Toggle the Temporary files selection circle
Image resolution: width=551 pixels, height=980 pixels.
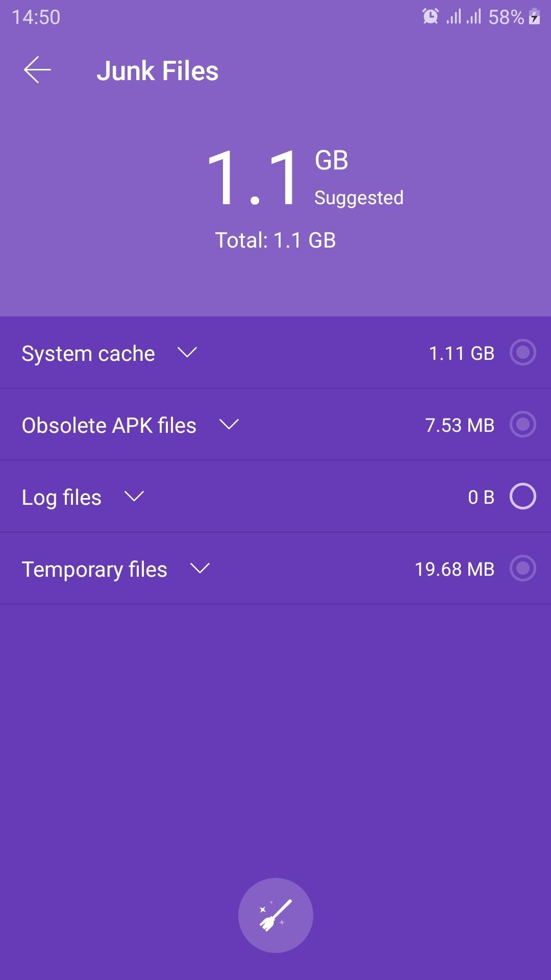(x=523, y=568)
